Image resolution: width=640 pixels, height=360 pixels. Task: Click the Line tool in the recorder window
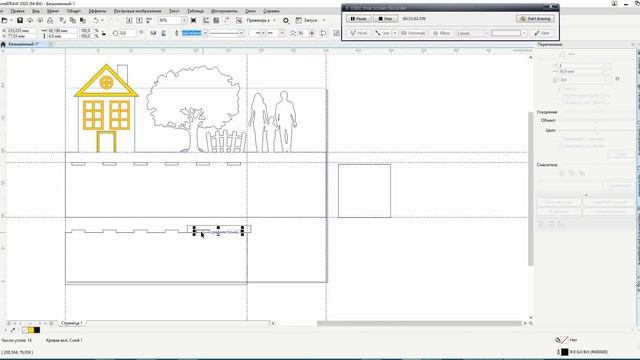[x=382, y=33]
